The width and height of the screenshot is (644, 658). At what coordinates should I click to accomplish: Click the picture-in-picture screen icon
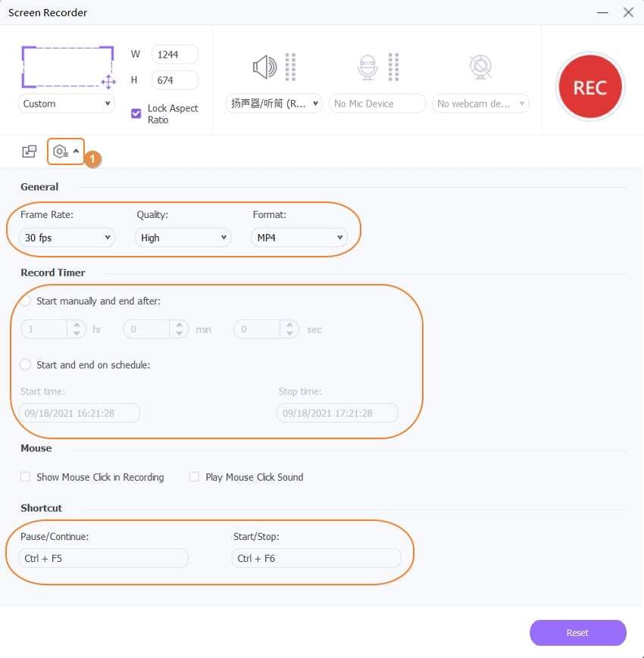[30, 151]
